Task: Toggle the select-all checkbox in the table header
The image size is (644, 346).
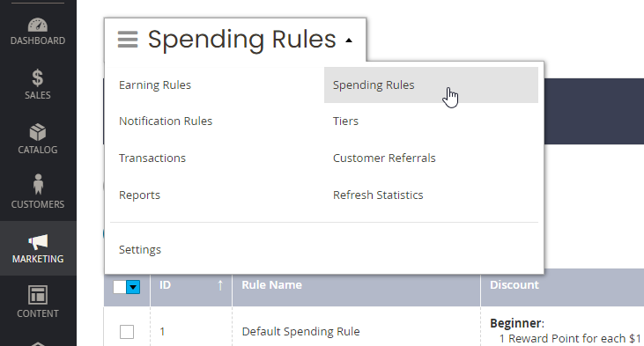Action: pyautogui.click(x=120, y=287)
